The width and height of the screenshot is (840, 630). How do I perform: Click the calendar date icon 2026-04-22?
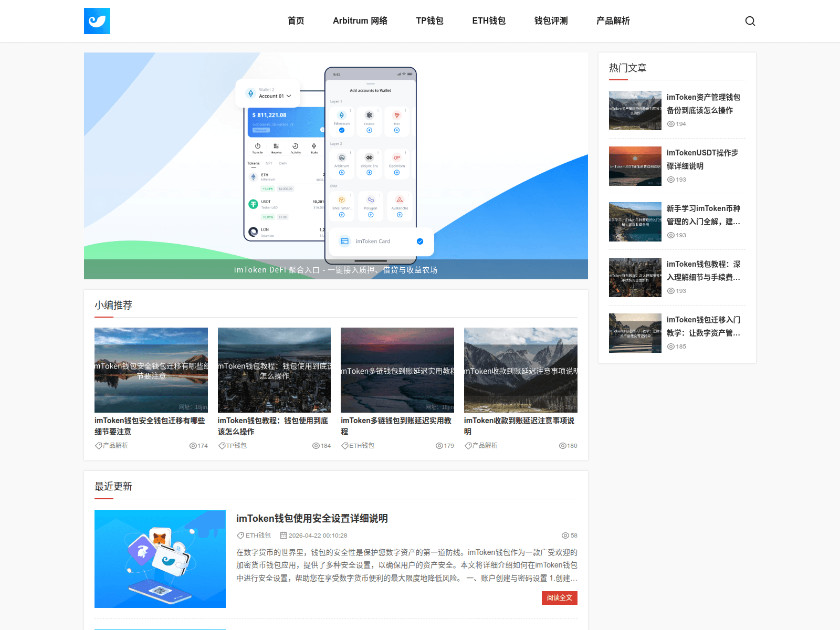click(283, 535)
